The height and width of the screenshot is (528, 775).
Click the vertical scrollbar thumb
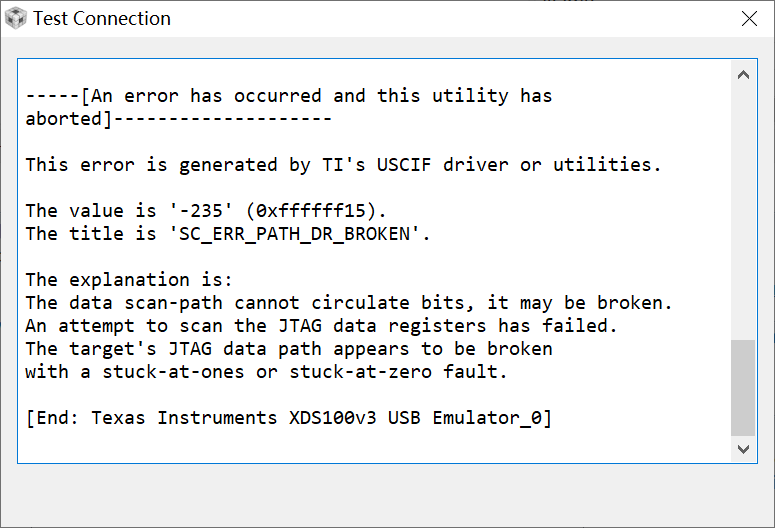pos(743,388)
